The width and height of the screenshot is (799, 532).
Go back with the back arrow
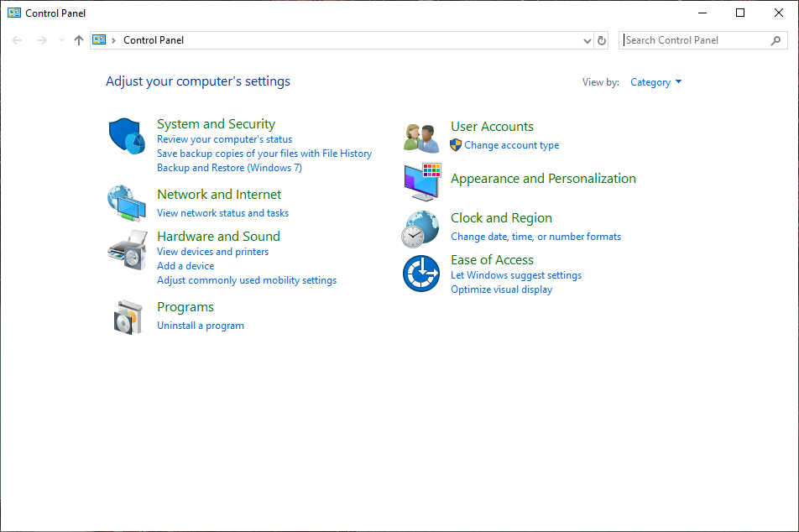(17, 40)
